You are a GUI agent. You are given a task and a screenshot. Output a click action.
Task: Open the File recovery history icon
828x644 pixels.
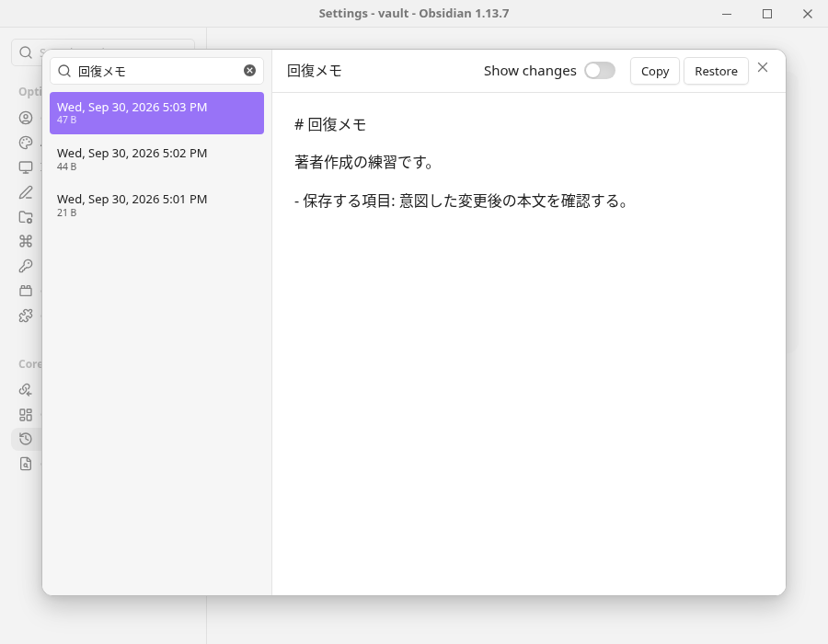click(x=26, y=439)
